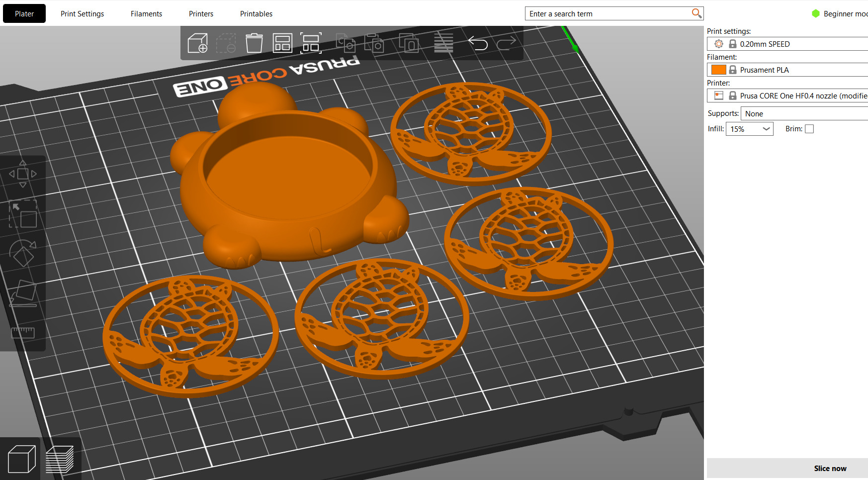This screenshot has height=480, width=868.
Task: Click the lock icon beside Prusa CORE One
Action: 732,96
